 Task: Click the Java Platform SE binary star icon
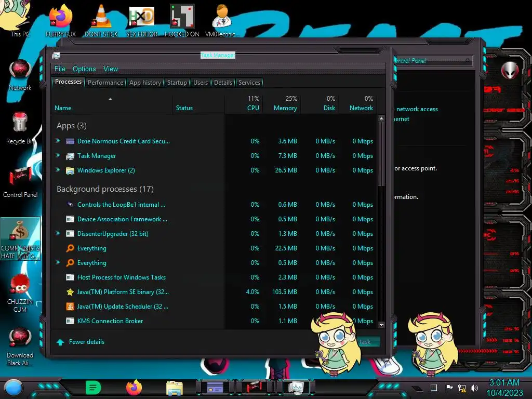(70, 292)
